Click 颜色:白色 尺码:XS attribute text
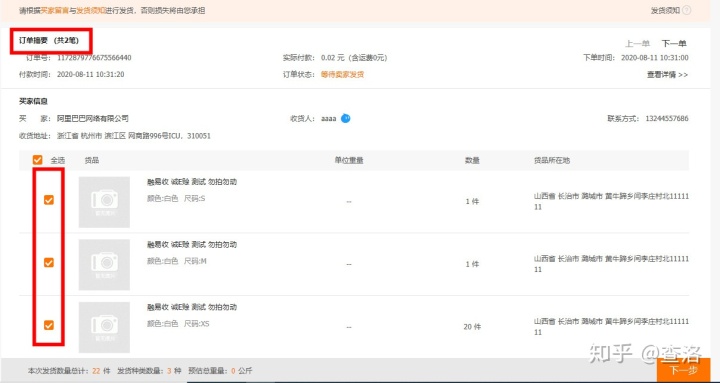The height and width of the screenshot is (383, 720). tap(178, 324)
